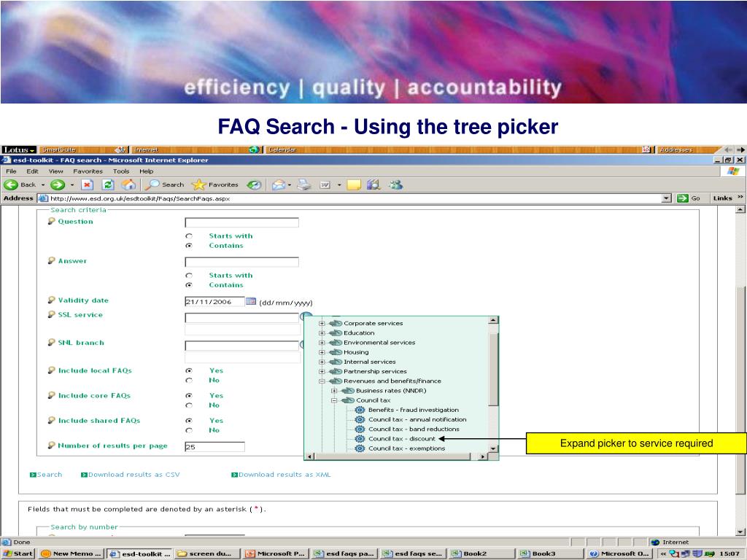Click the Go arrow button beside address bar

pos(683,198)
